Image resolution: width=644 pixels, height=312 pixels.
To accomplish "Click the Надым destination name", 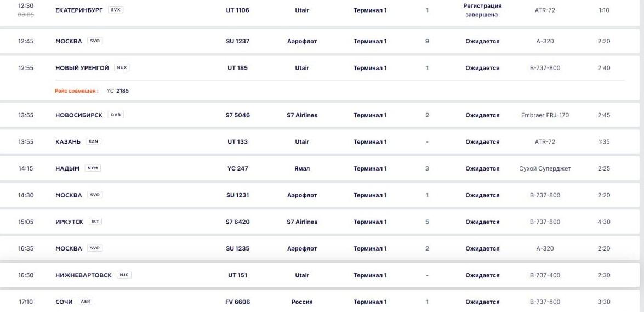I will click(x=67, y=168).
